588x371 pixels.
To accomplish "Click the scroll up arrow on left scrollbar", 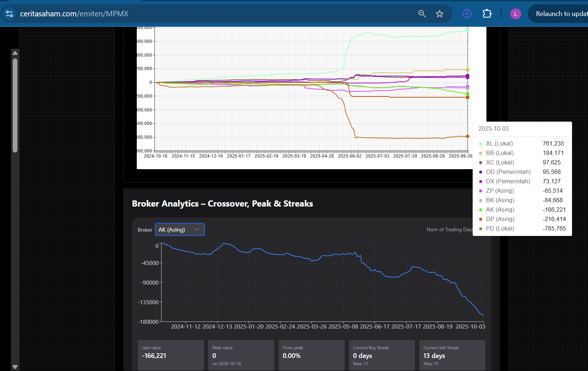I will [15, 53].
